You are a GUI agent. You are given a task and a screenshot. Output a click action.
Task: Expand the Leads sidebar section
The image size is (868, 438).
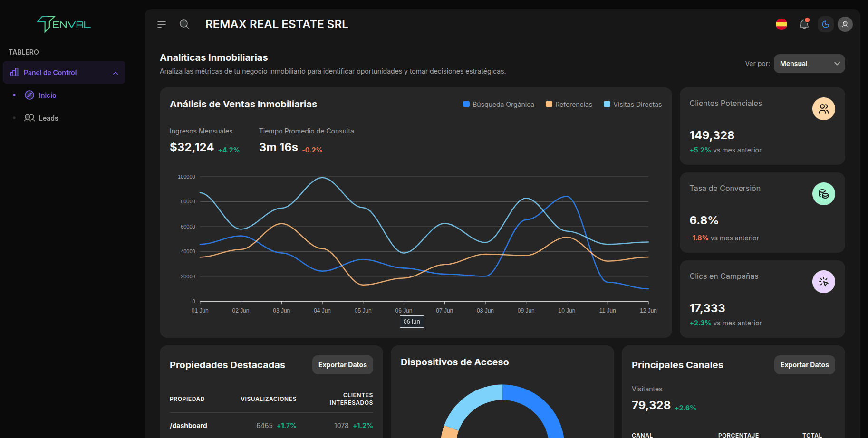pos(48,118)
